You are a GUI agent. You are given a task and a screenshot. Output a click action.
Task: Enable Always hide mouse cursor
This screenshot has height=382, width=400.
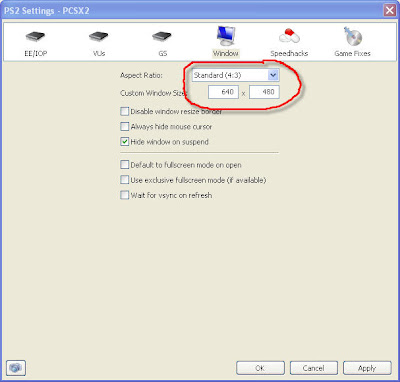[124, 127]
